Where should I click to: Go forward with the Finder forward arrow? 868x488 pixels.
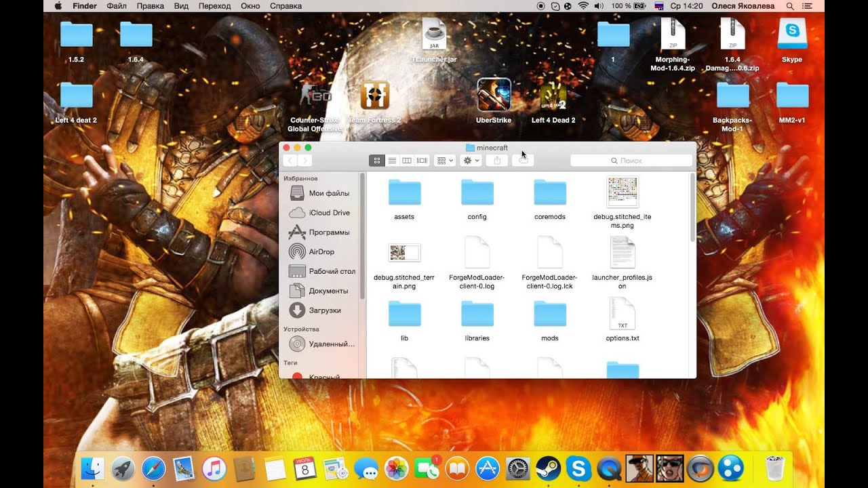click(x=305, y=161)
